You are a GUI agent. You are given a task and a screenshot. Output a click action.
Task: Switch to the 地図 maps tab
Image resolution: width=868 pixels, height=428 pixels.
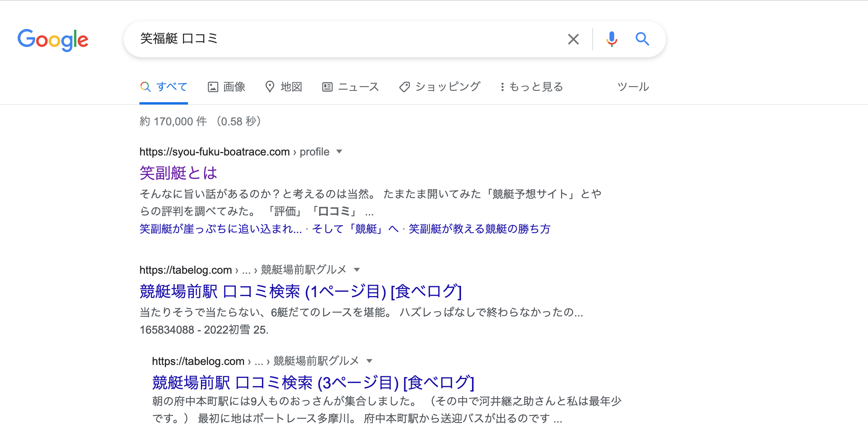(x=284, y=87)
